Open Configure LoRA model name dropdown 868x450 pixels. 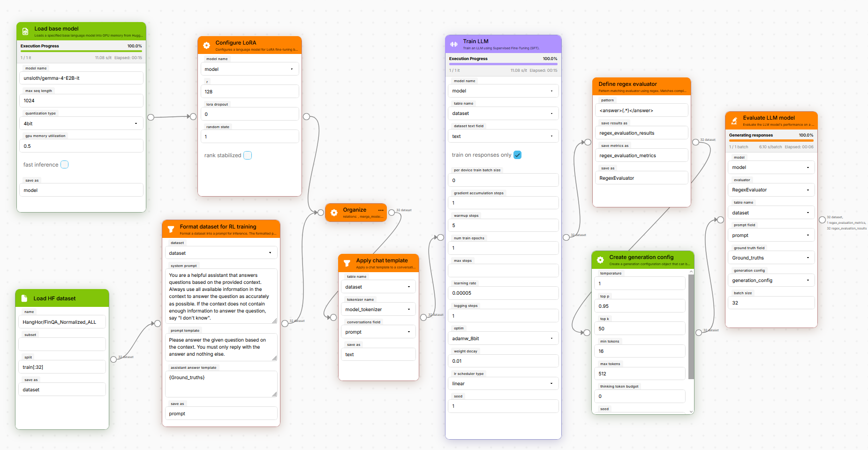[250, 69]
